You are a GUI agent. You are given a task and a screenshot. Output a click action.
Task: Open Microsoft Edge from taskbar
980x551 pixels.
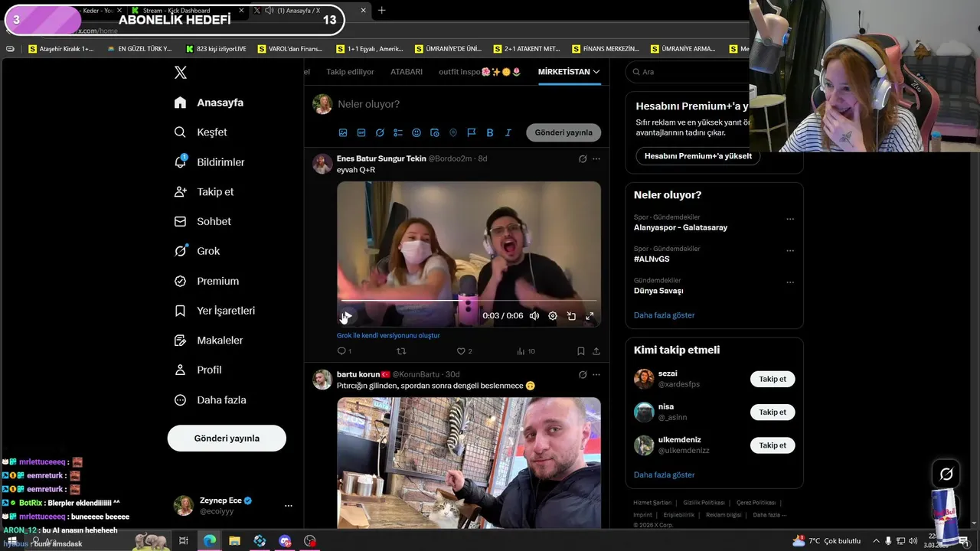click(x=209, y=541)
